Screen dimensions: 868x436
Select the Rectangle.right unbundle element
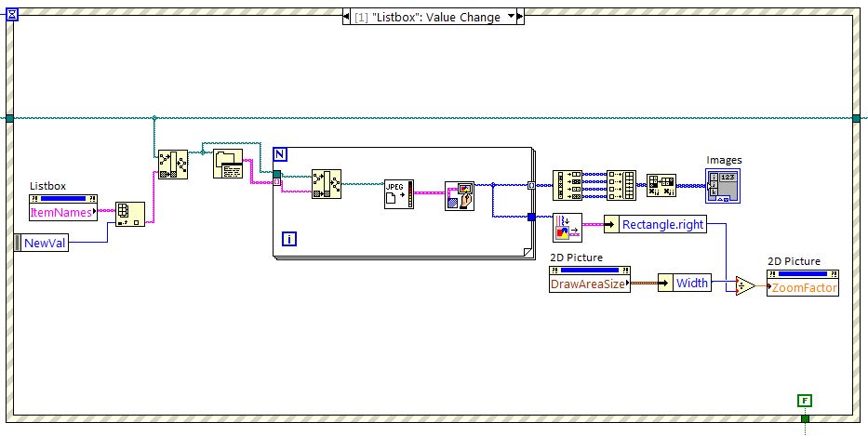click(x=655, y=224)
